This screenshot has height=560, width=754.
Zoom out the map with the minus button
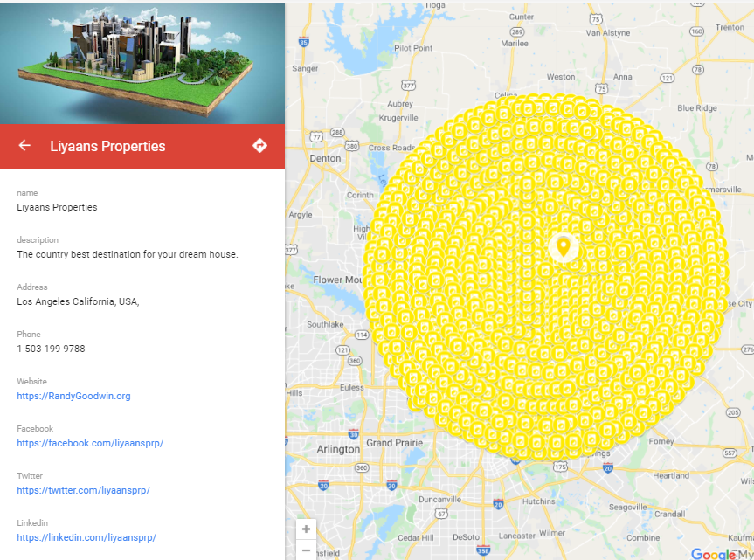pos(306,551)
